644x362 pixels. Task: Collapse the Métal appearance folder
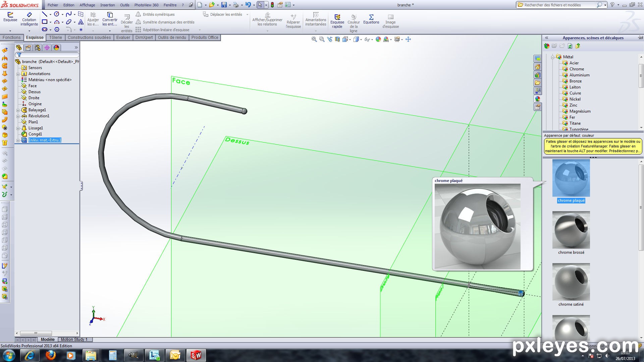tap(552, 57)
